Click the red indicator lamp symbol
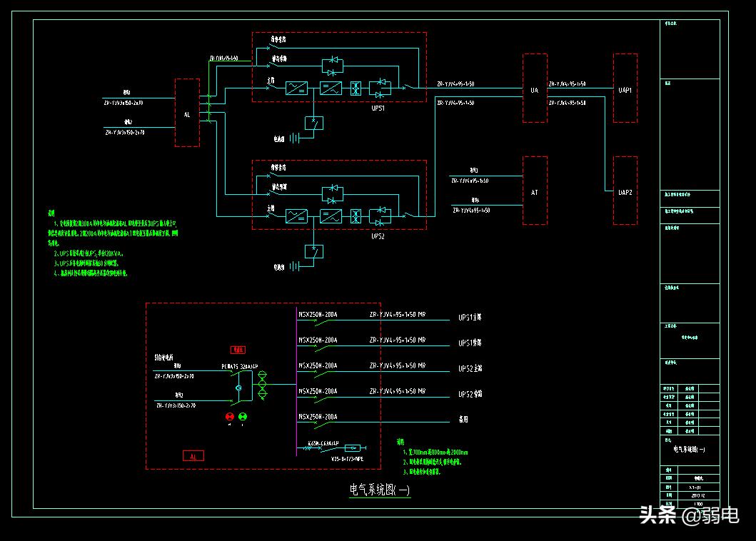Screen dimensions: 756x541 click(x=230, y=416)
